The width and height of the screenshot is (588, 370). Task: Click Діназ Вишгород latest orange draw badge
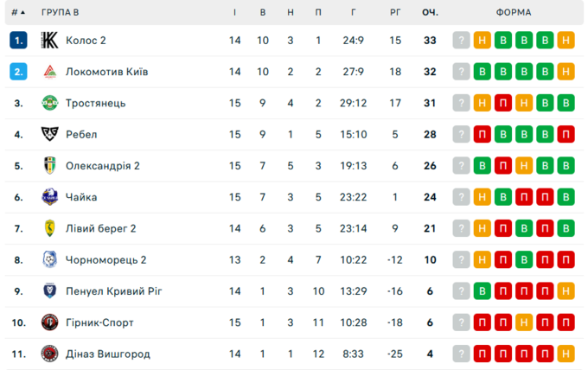point(566,354)
